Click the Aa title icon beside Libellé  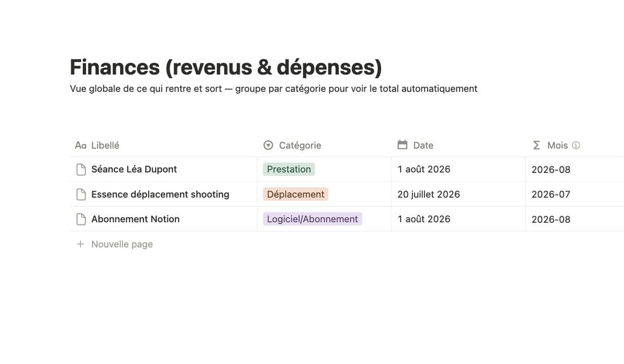coord(81,146)
